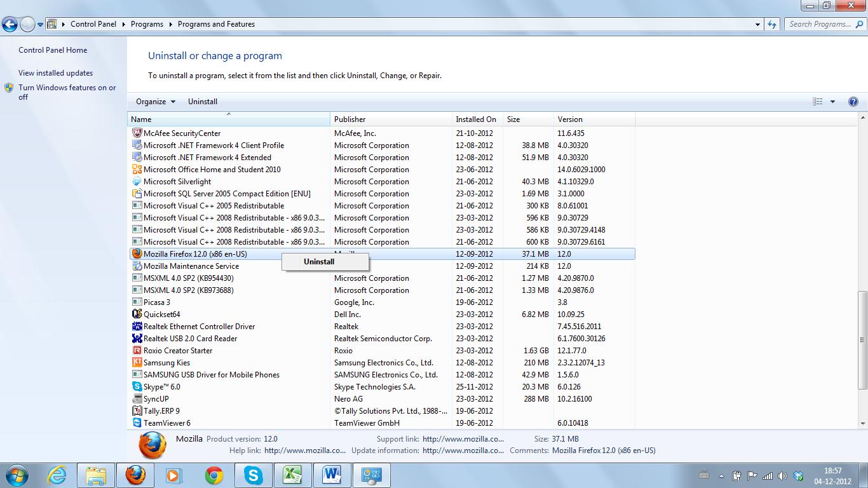Open Internet Explorer from the taskbar
The height and width of the screenshot is (488, 868).
click(58, 475)
